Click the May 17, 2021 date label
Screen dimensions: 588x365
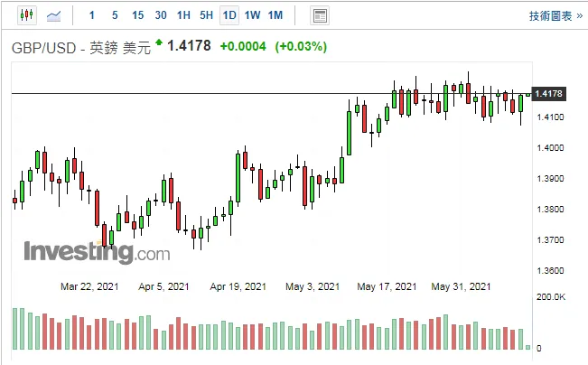[387, 287]
